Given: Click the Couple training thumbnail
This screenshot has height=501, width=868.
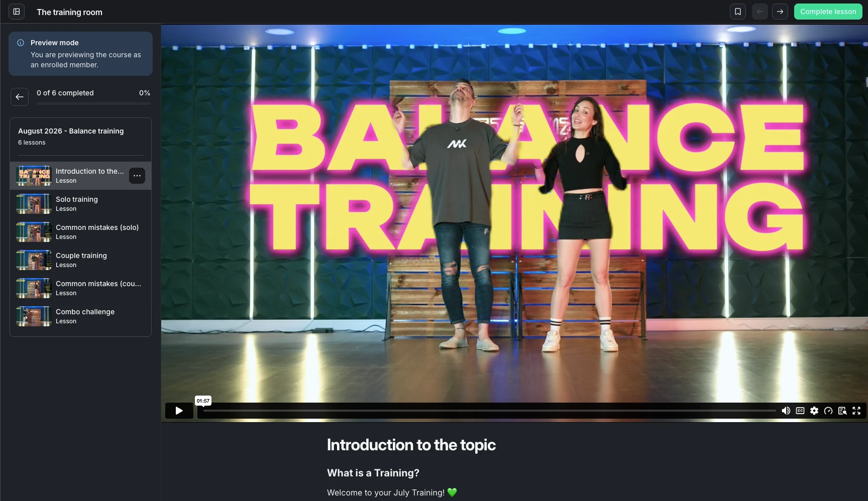Looking at the screenshot, I should (34, 260).
